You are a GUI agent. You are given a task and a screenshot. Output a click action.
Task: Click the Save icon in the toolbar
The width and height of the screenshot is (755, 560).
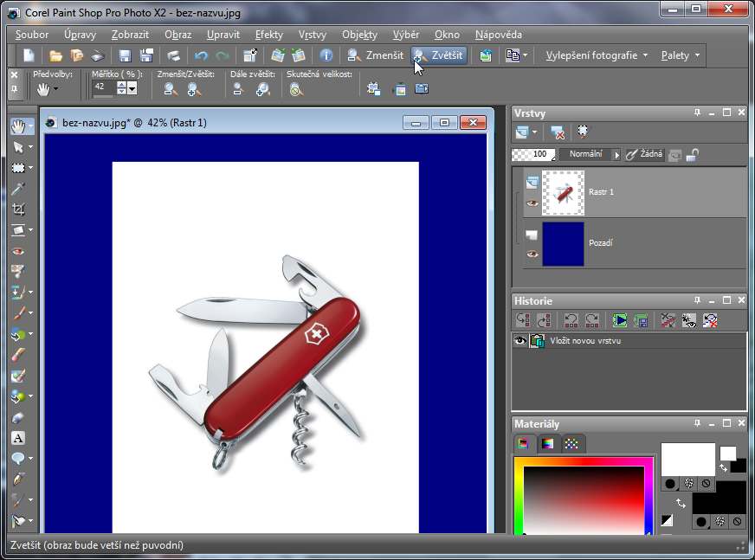[x=125, y=55]
